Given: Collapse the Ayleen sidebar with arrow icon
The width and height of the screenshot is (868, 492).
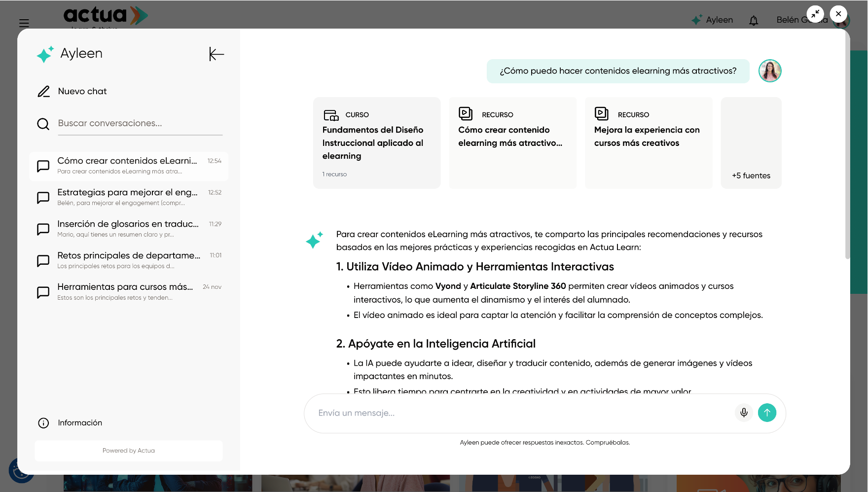Looking at the screenshot, I should click(216, 54).
